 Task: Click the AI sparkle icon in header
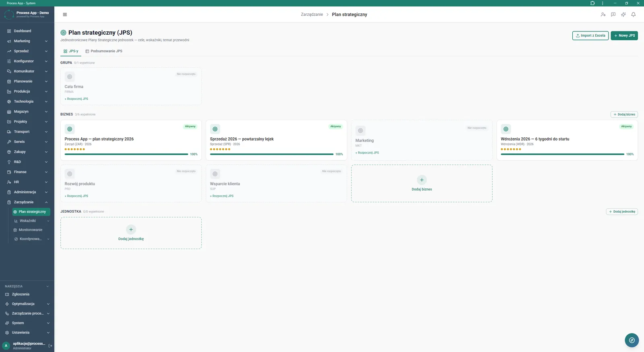623,14
